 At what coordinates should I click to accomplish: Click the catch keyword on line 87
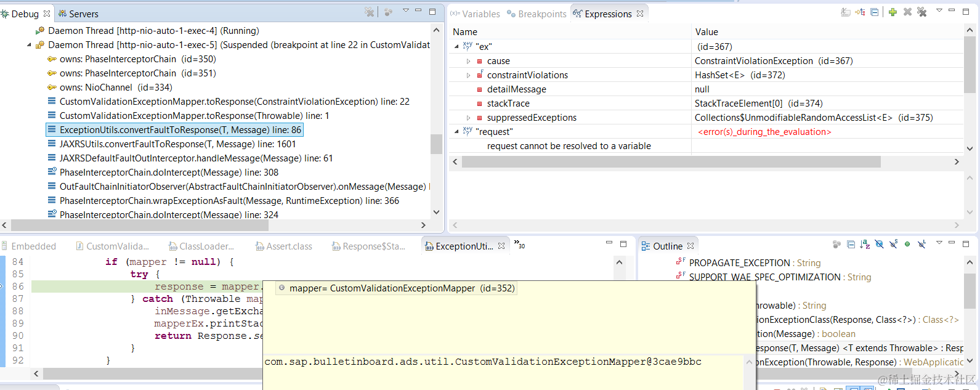(158, 299)
